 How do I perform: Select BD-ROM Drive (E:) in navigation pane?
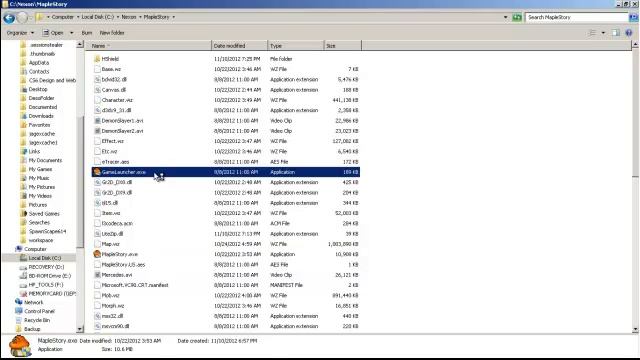click(x=49, y=276)
